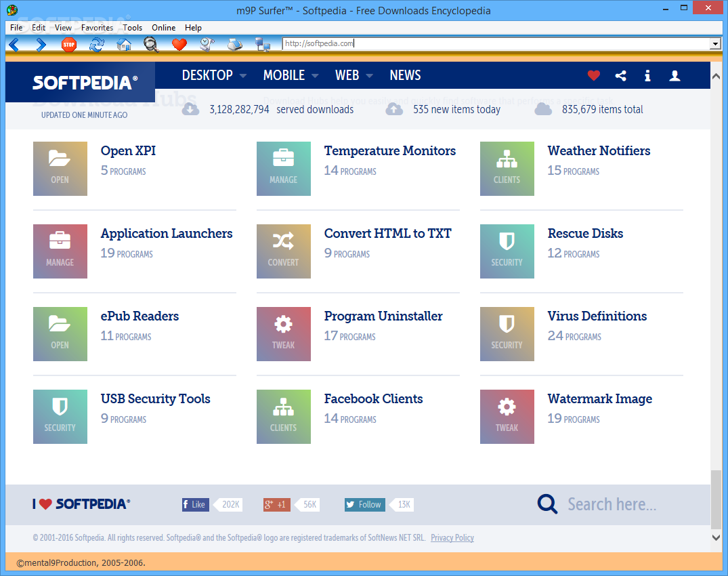Click the Open XPI folder tile

[60, 169]
